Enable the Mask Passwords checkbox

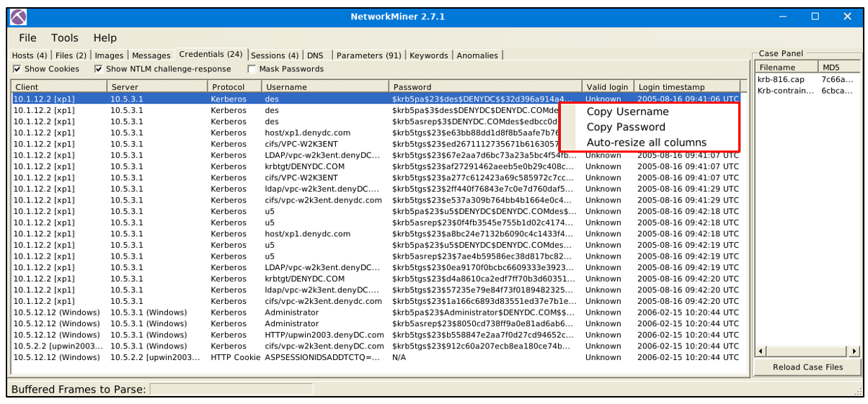[x=252, y=69]
